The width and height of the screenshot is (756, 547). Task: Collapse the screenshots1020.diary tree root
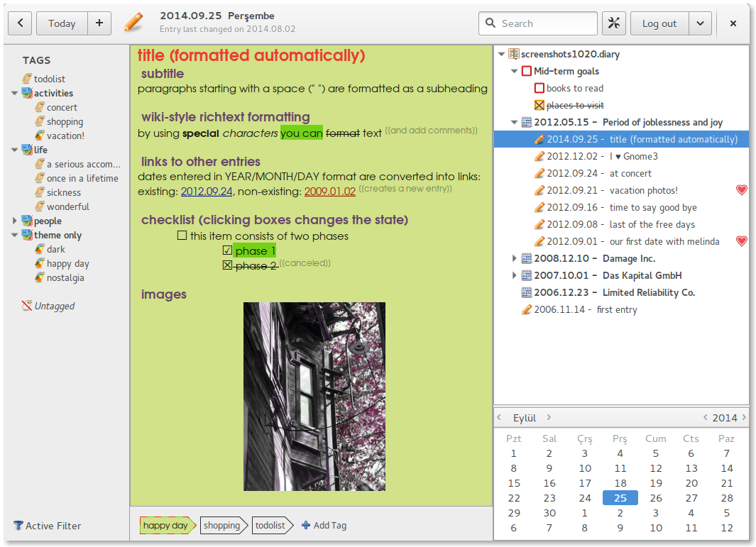coord(501,54)
